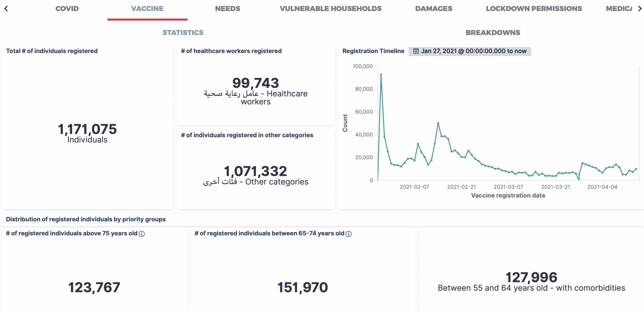Go to the DAMAGES tab
This screenshot has height=311, width=644.
pyautogui.click(x=433, y=9)
